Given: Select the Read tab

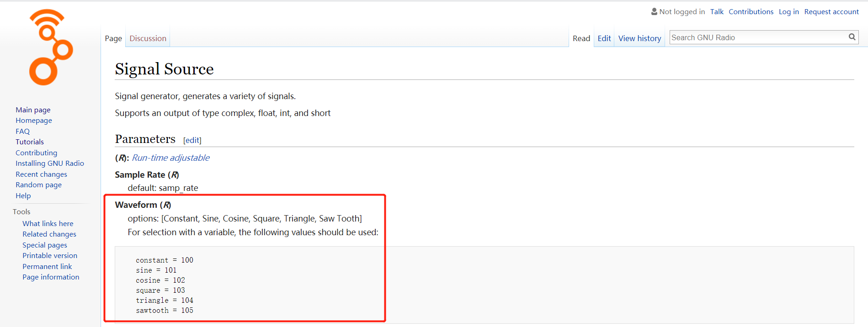Looking at the screenshot, I should [x=581, y=38].
